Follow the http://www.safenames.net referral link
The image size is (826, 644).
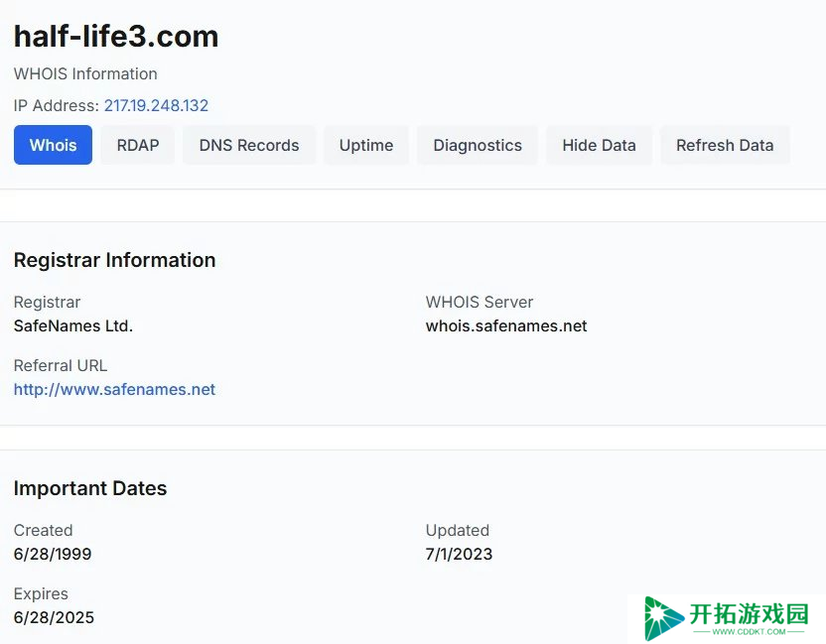pyautogui.click(x=114, y=389)
